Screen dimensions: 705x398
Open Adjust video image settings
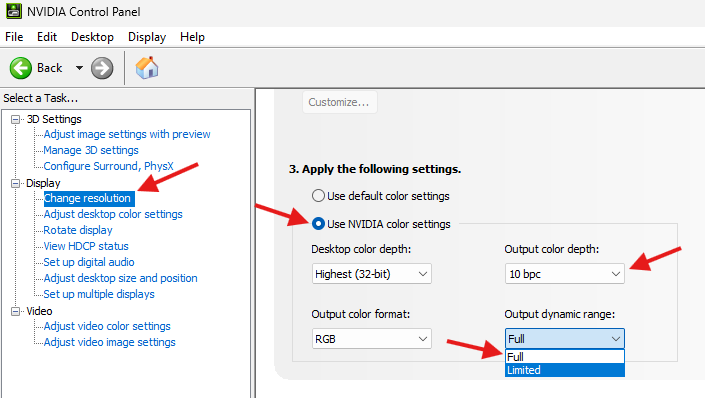110,342
